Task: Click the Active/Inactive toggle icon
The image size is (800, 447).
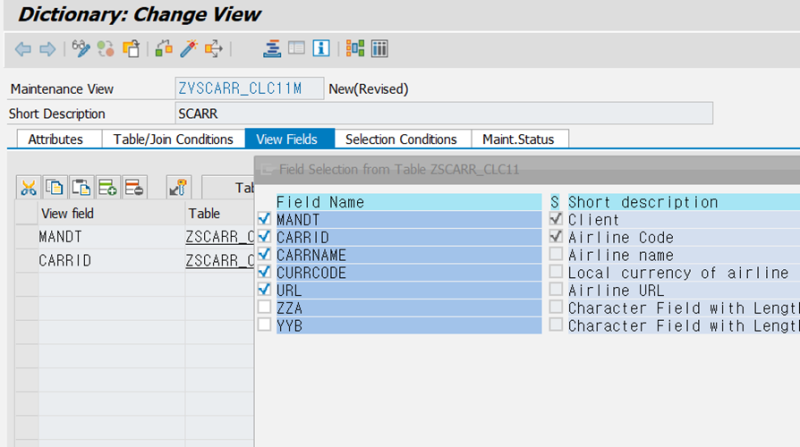Action: (x=106, y=48)
